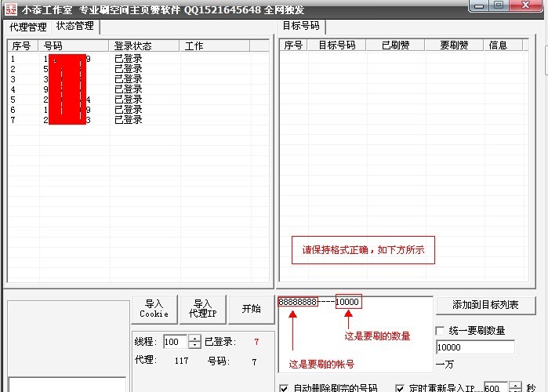Screen dimensions: 548x392
Task: Click the 登录状态 column header
Action: [144, 45]
